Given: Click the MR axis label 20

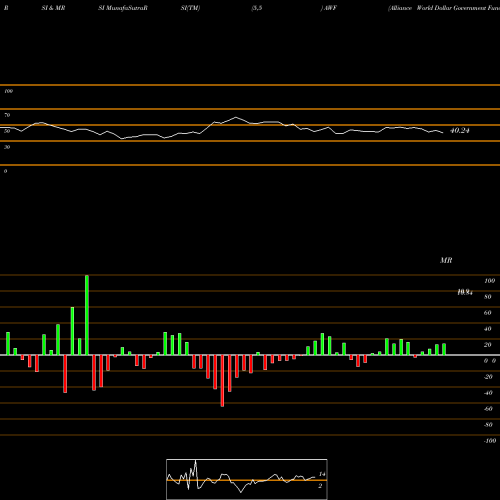Looking at the screenshot, I should 488,345.
